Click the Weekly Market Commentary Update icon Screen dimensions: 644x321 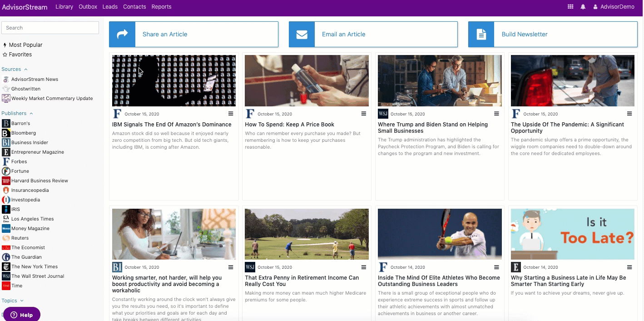[6, 99]
